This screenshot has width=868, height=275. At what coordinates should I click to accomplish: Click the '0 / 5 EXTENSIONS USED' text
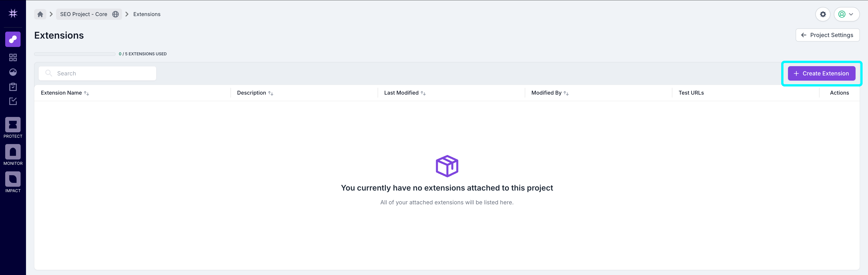point(143,54)
